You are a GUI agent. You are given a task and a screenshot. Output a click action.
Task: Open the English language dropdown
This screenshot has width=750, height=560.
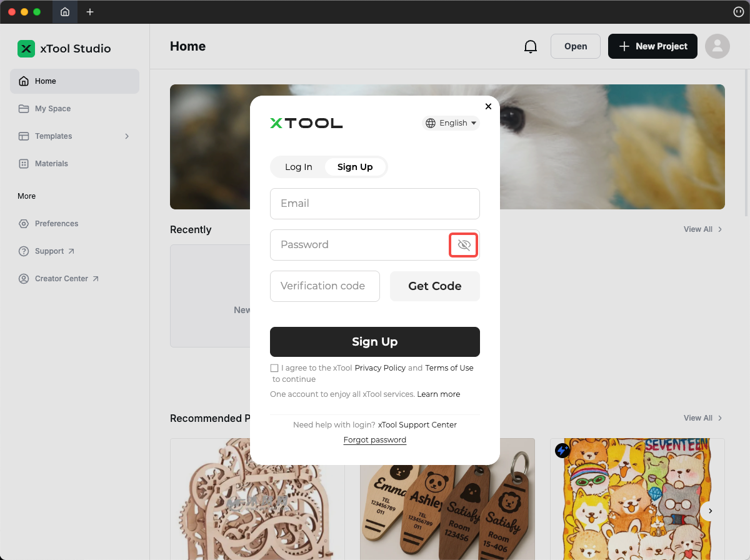pyautogui.click(x=451, y=123)
